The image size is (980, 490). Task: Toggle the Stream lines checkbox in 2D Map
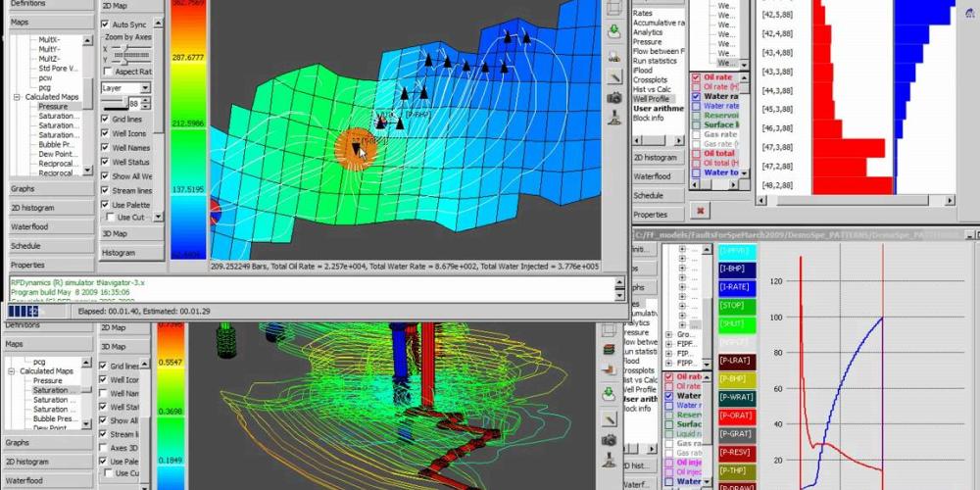click(x=106, y=189)
